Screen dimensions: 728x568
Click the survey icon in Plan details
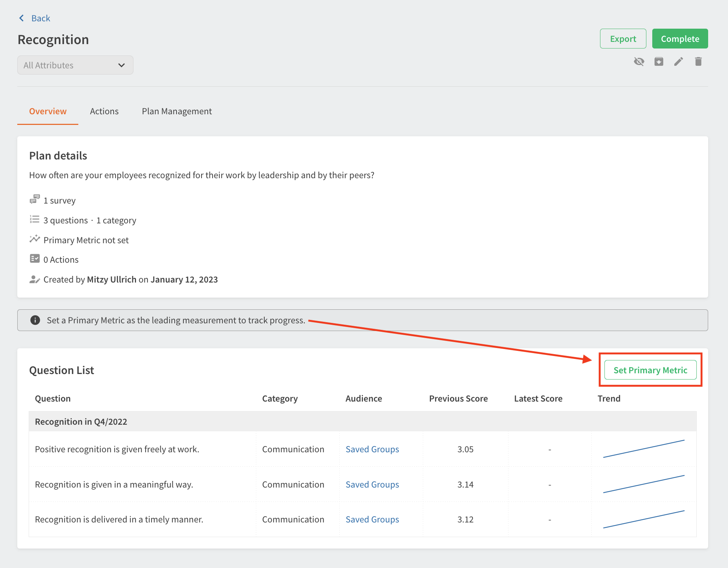(x=35, y=199)
